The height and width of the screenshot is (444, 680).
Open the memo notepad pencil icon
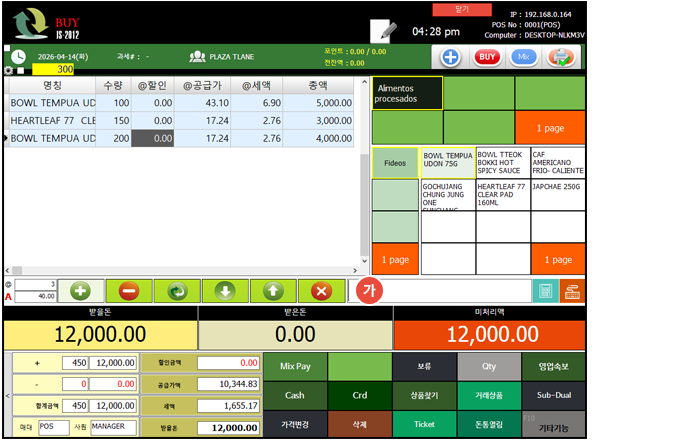coord(383,31)
